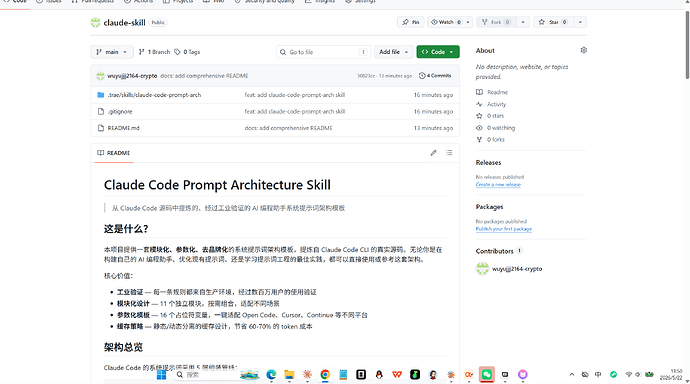The width and height of the screenshot is (690, 384).
Task: Click the Go to file search field
Action: coord(323,52)
